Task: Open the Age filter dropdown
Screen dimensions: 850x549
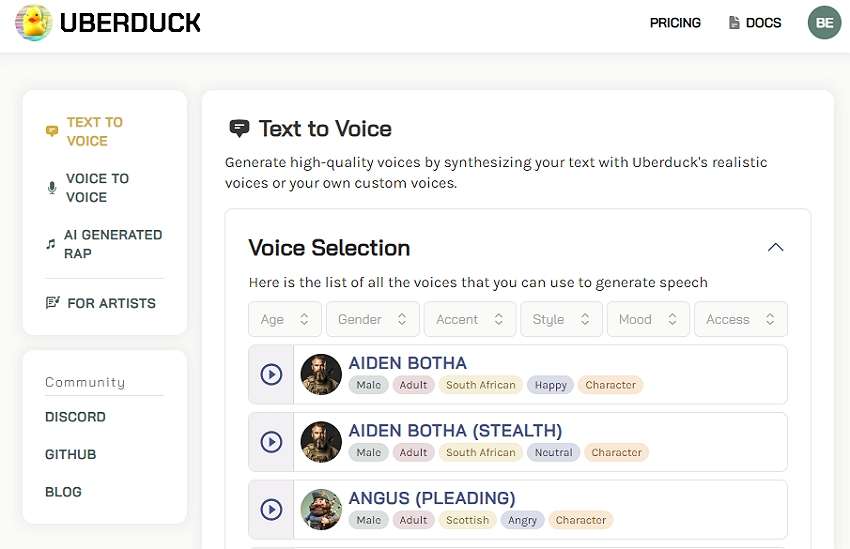Action: 285,320
